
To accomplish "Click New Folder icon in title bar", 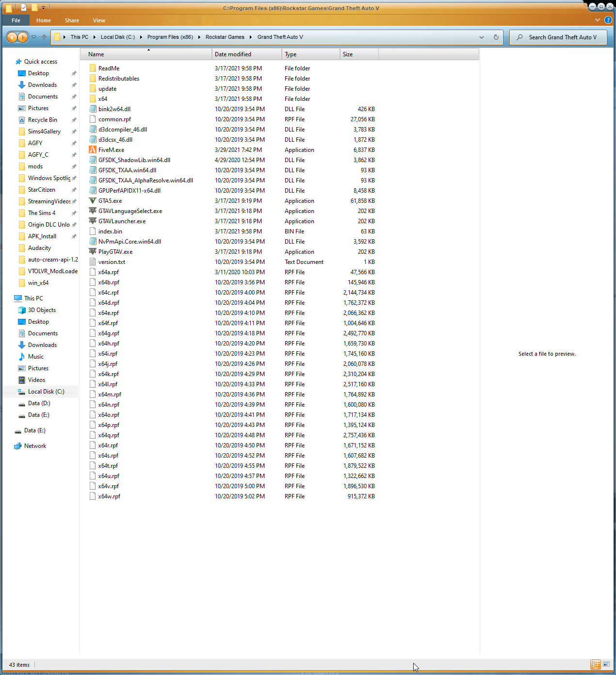I will point(34,7).
